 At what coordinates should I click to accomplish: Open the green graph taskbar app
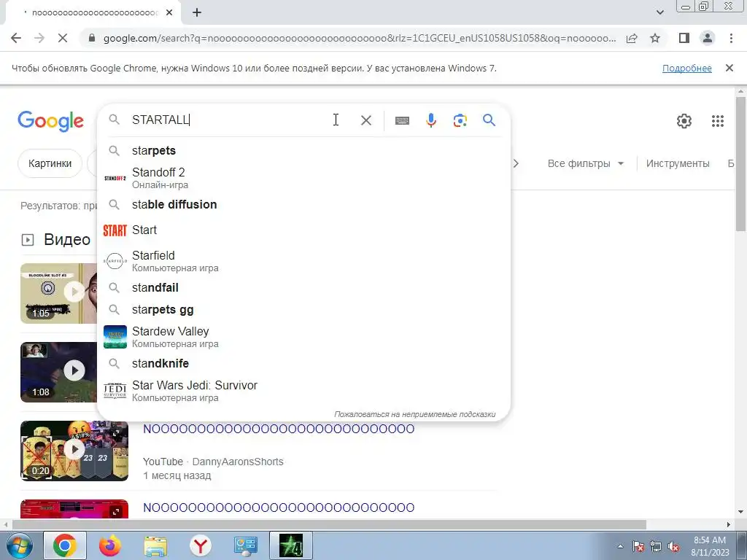[290, 545]
